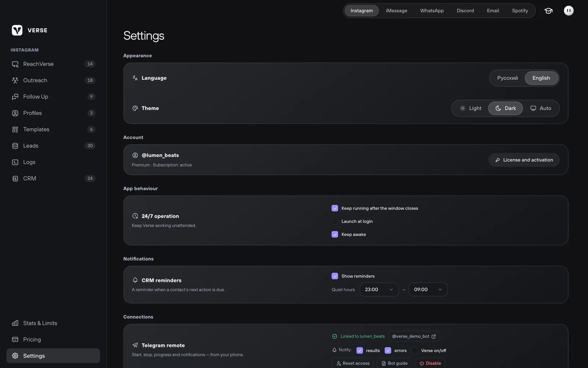Click the Telegram remote paper plane icon
This screenshot has width=588, height=368.
coord(135,345)
